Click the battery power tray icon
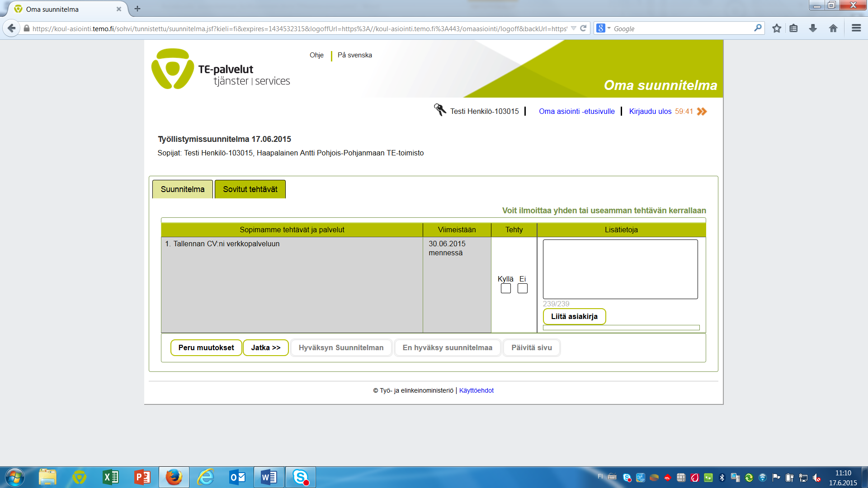Screen dimensions: 868x488 click(x=789, y=478)
